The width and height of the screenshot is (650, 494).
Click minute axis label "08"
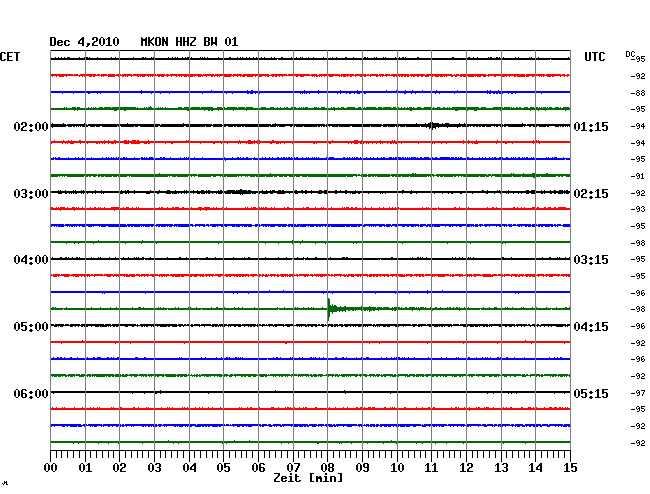click(x=327, y=467)
